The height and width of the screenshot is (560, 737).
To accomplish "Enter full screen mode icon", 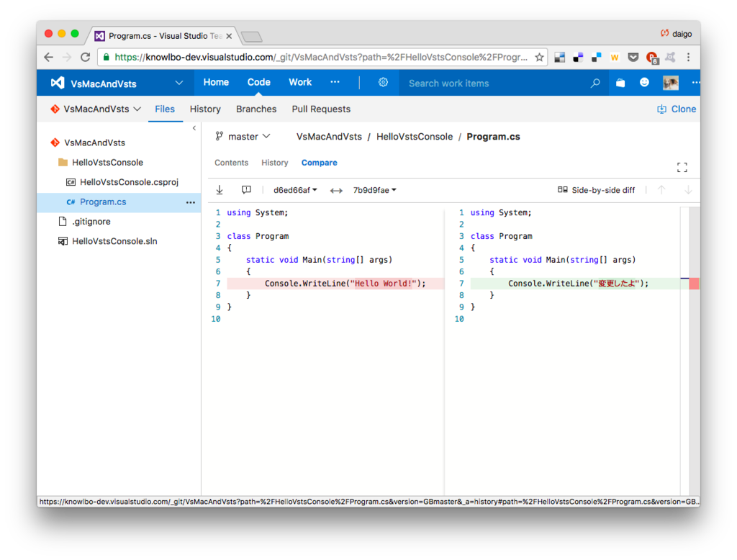I will pos(682,168).
